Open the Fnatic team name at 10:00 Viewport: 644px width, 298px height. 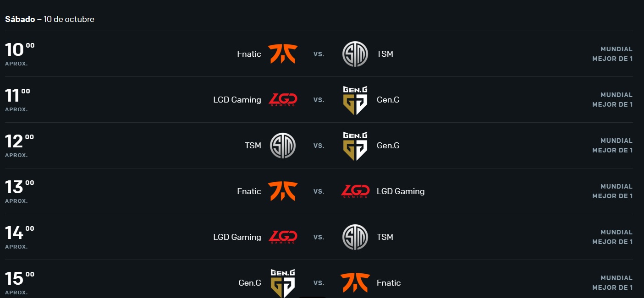point(249,54)
